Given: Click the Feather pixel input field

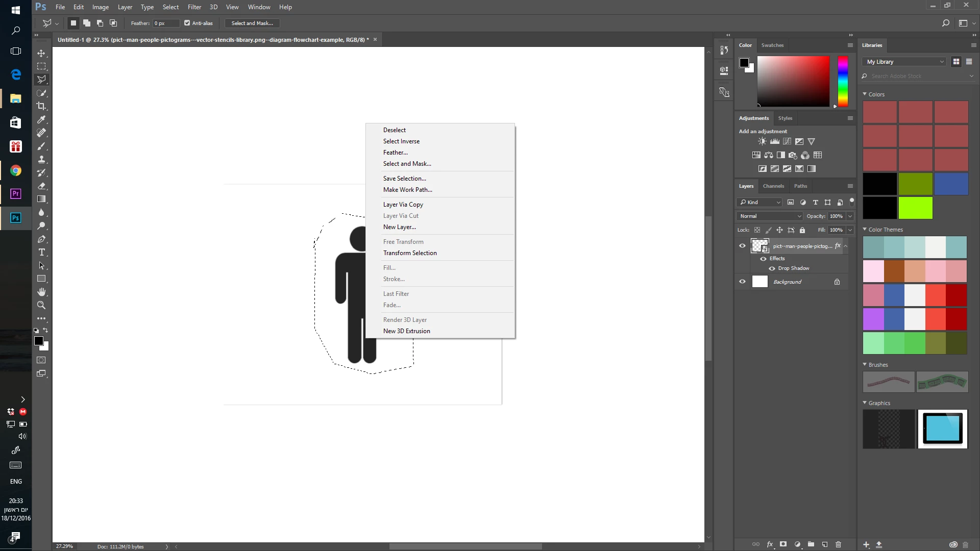Looking at the screenshot, I should tap(165, 23).
